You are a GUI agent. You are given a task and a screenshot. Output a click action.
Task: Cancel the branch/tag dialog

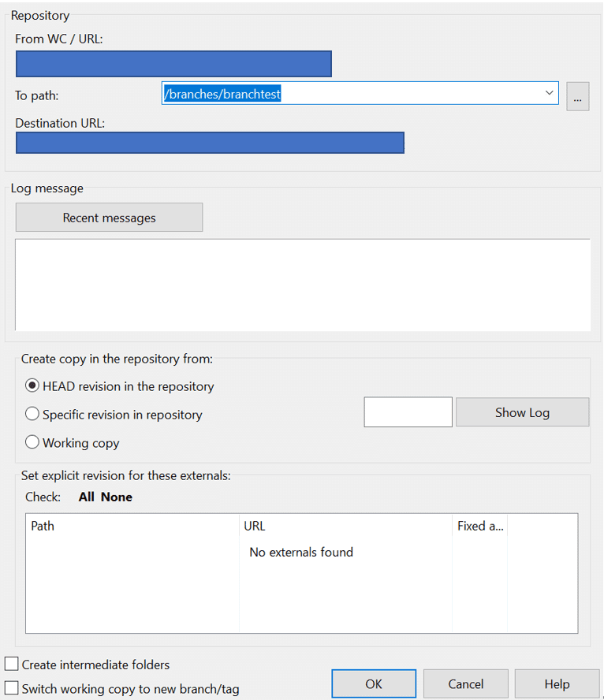465,683
